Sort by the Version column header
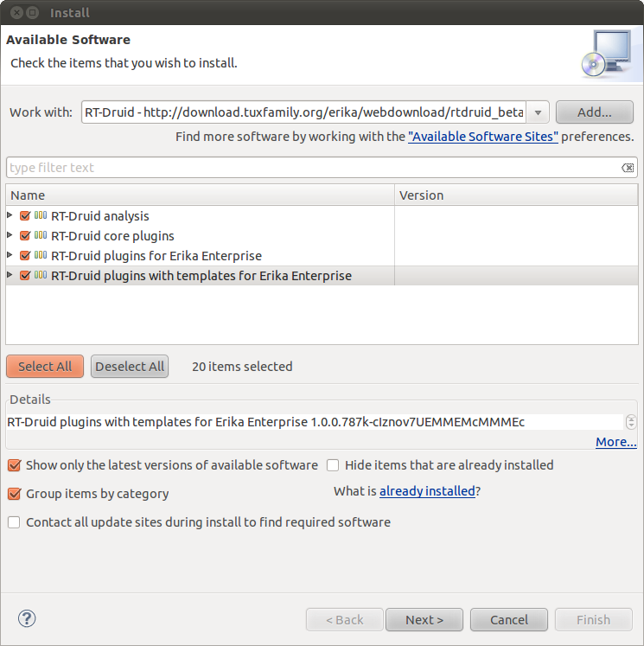 516,195
